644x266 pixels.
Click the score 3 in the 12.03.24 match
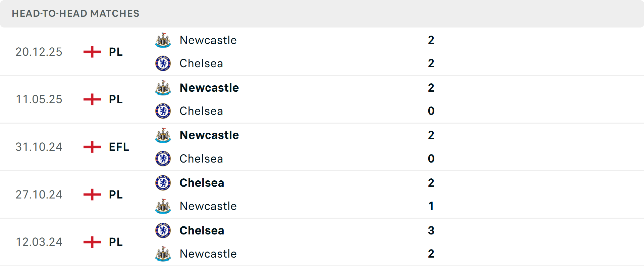[x=431, y=230]
